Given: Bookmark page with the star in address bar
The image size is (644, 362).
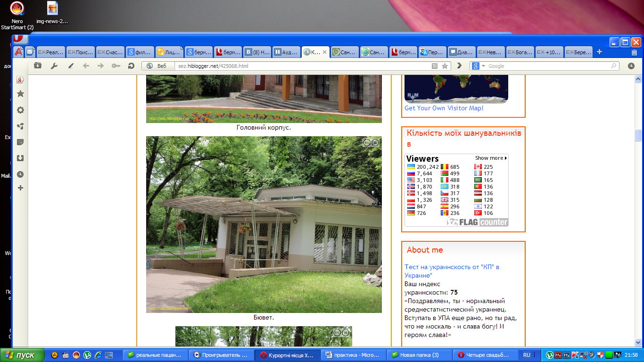Looking at the screenshot, I should tap(445, 66).
